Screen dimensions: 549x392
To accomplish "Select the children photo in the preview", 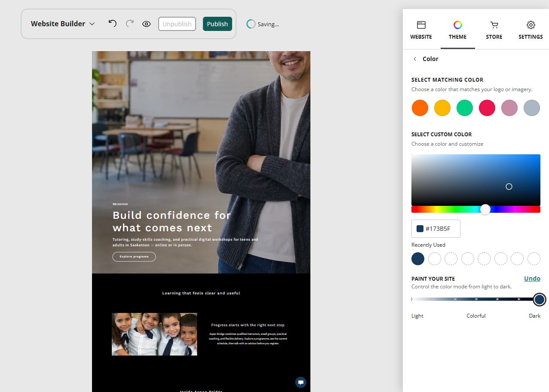I will coord(154,334).
